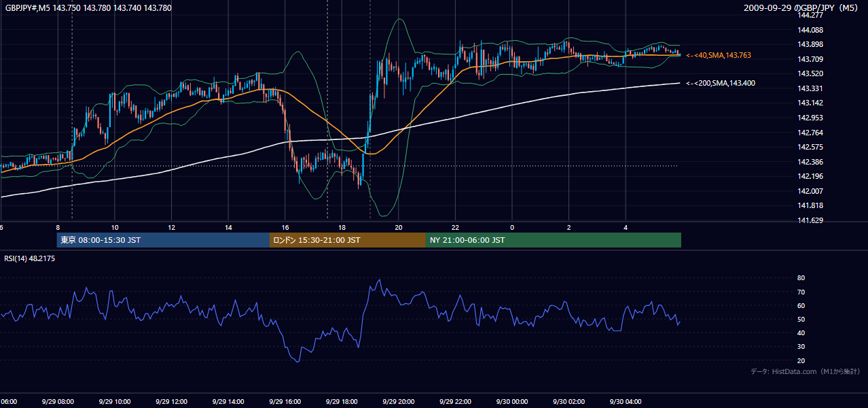Click price axis value 142.386
The height and width of the screenshot is (408, 868).
coord(810,162)
